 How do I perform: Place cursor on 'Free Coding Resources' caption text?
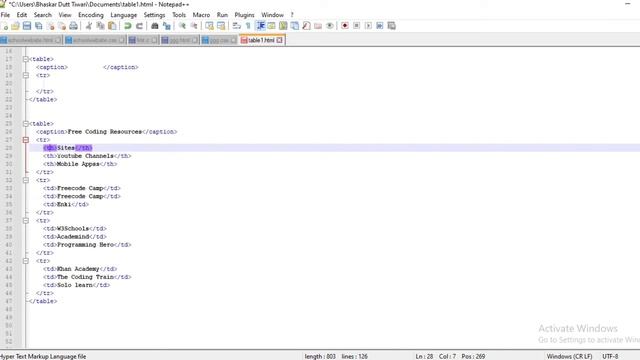point(104,132)
